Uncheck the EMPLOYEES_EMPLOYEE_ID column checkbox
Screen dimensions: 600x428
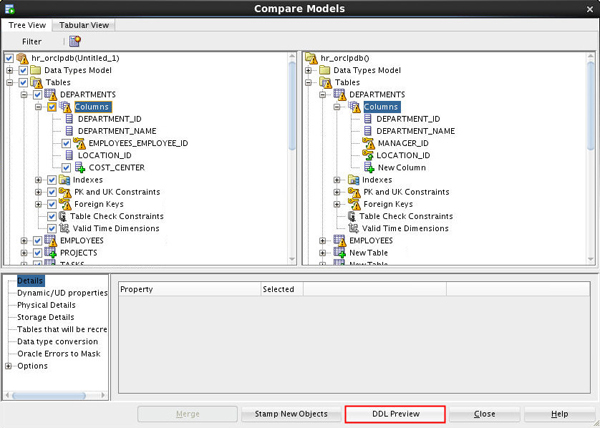point(66,143)
